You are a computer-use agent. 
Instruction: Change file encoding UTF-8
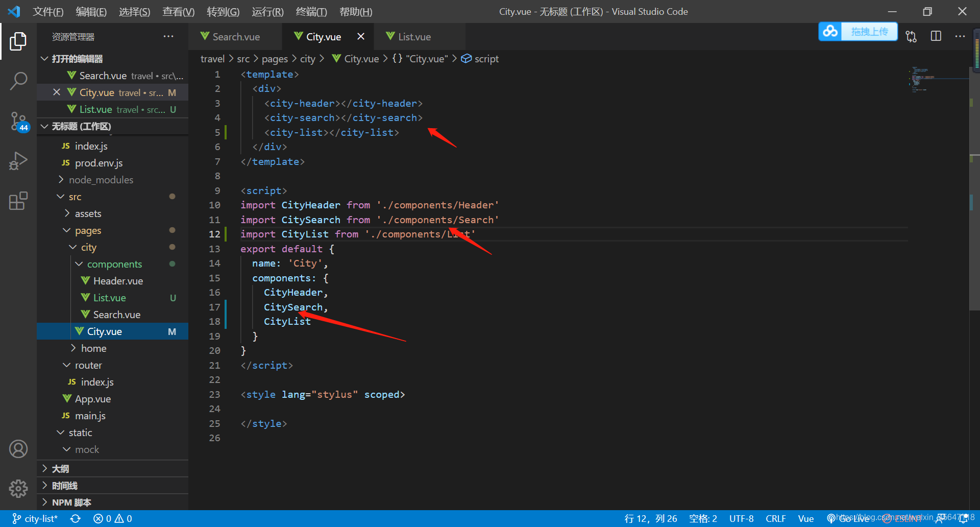pos(741,518)
